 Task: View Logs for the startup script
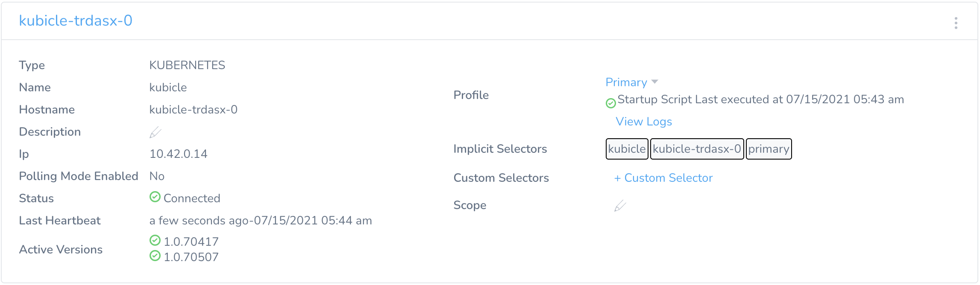pyautogui.click(x=644, y=122)
